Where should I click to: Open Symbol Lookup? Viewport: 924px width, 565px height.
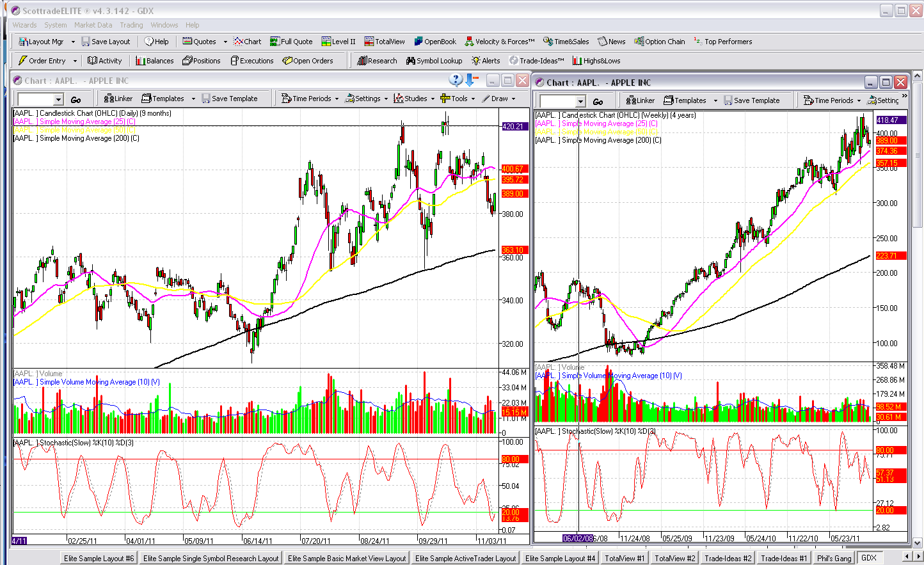point(434,61)
